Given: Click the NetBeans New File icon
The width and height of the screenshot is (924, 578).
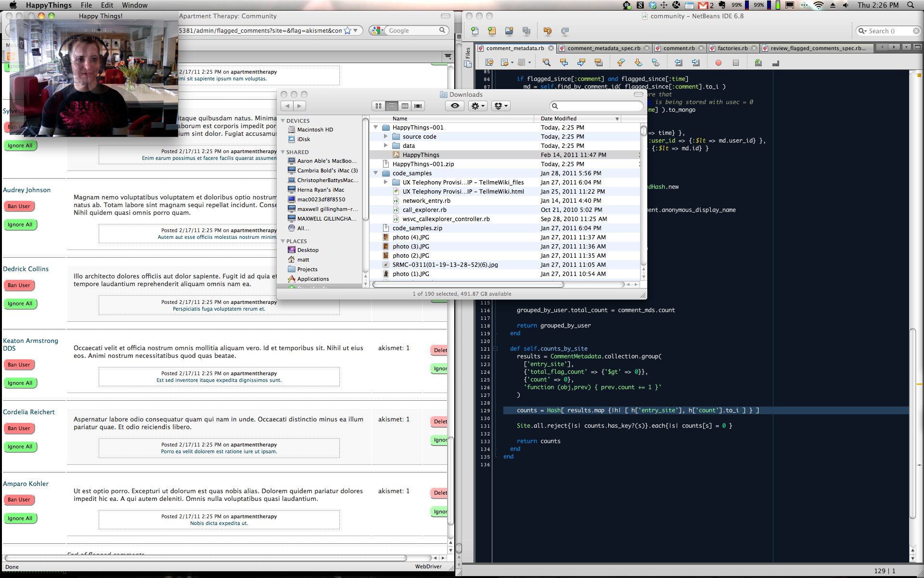Looking at the screenshot, I should 475,31.
